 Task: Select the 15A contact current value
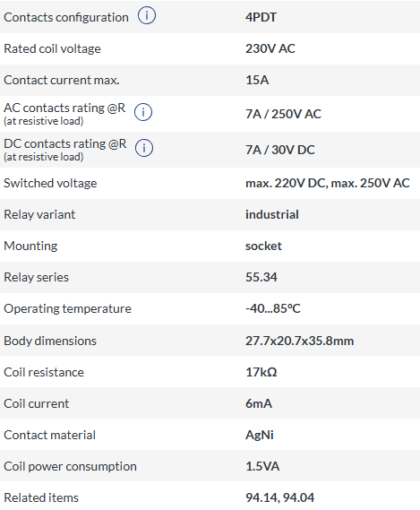point(257,80)
